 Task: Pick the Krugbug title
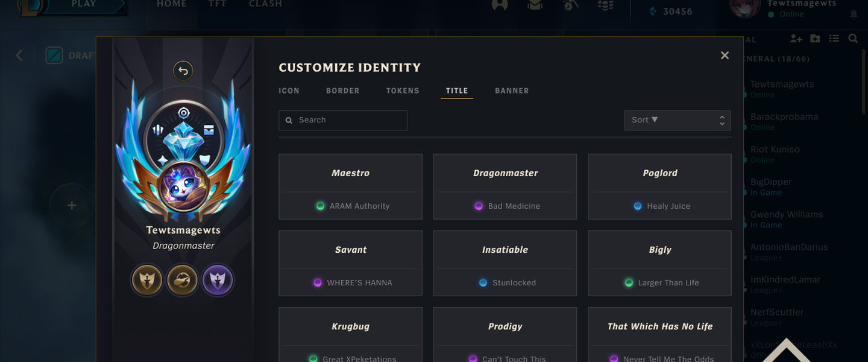[x=350, y=335]
